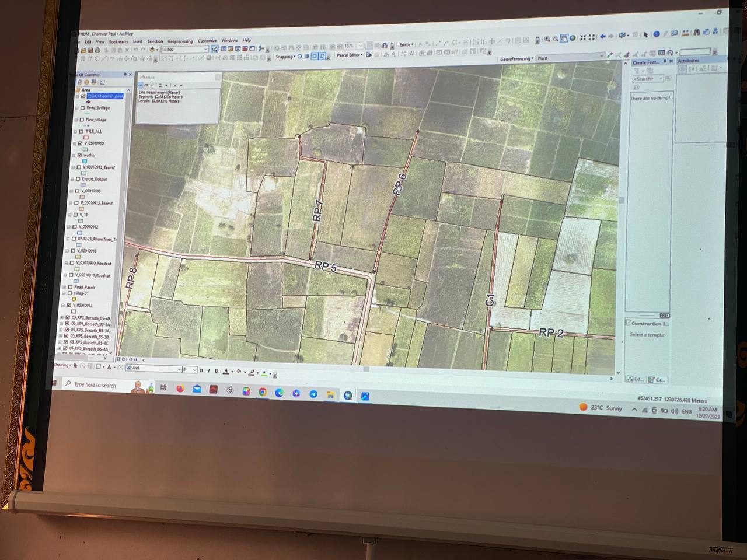
Task: Select the Identify blue info tool
Action: click(x=656, y=34)
